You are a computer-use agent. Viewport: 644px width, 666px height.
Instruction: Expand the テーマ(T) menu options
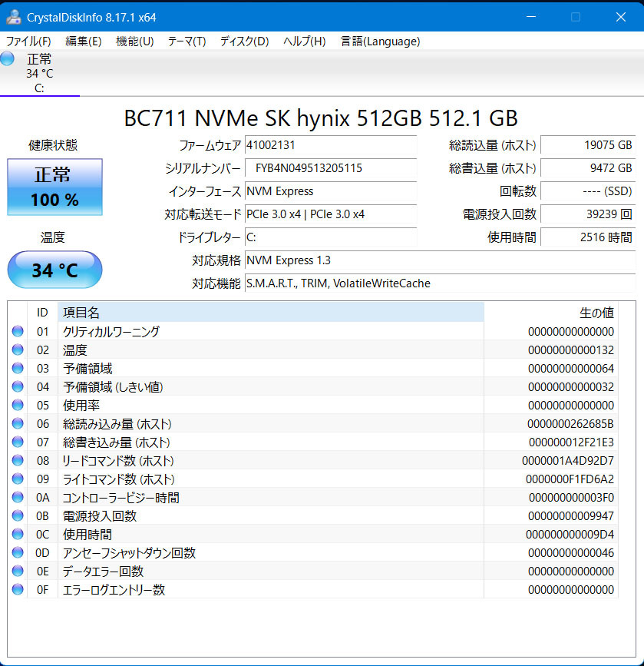point(186,41)
